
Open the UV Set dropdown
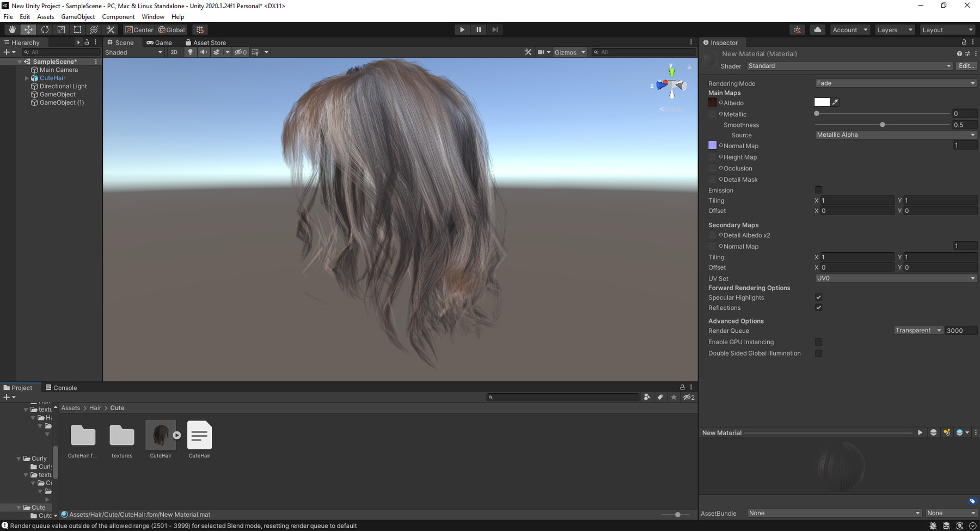click(896, 278)
